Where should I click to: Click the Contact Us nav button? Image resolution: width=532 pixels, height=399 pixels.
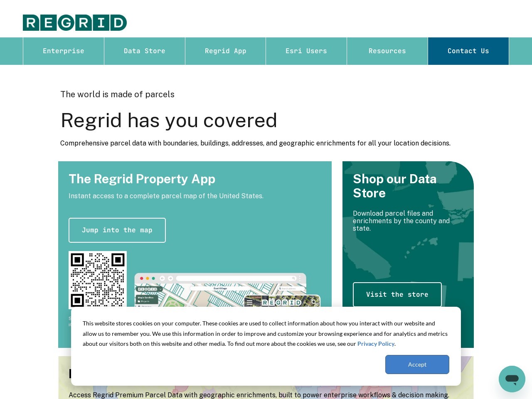coord(468,51)
